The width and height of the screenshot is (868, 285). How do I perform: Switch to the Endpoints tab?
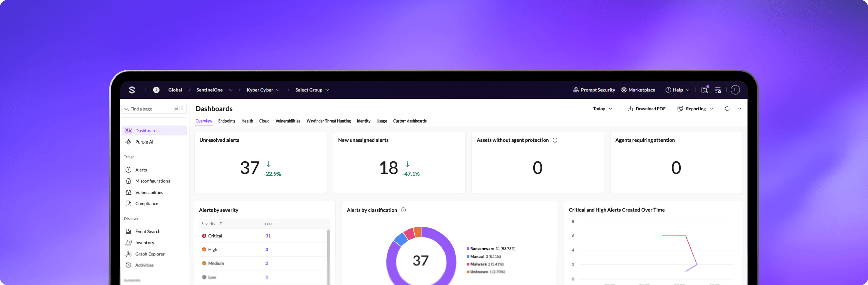(x=227, y=121)
